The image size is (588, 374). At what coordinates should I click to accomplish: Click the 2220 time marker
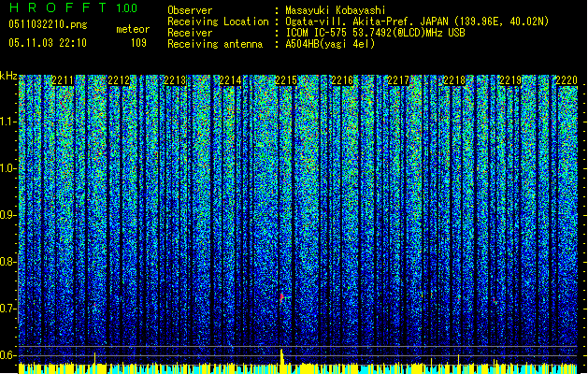coord(566,80)
